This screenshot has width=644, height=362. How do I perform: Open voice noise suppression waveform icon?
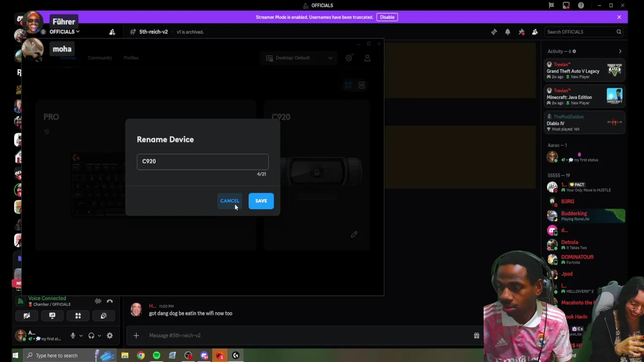click(x=98, y=301)
